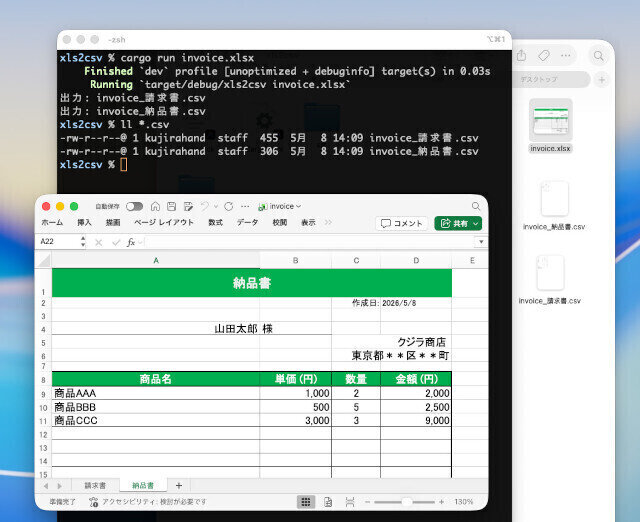Screen dimensions: 640x522
Task: Open the 数式 ribbon tab
Action: pyautogui.click(x=216, y=222)
